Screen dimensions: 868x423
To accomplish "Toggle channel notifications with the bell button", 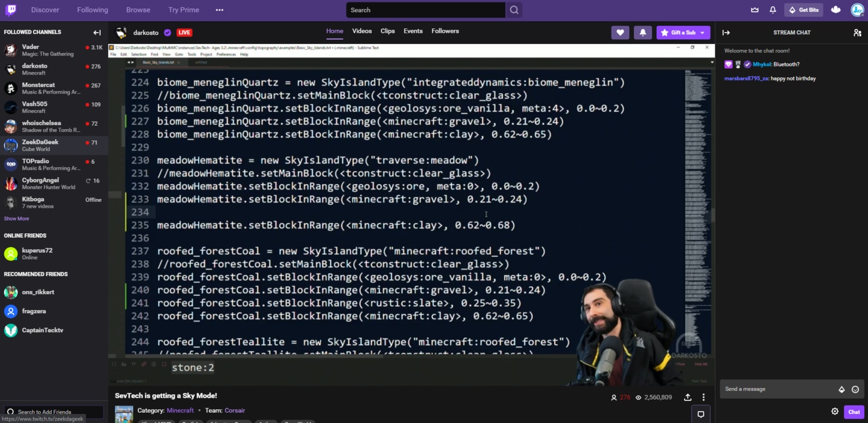I will [x=642, y=33].
